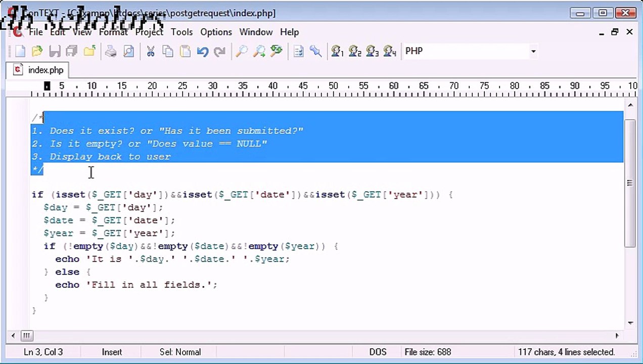Open the PHP highlighter dropdown
The height and width of the screenshot is (364, 643).
(x=533, y=51)
